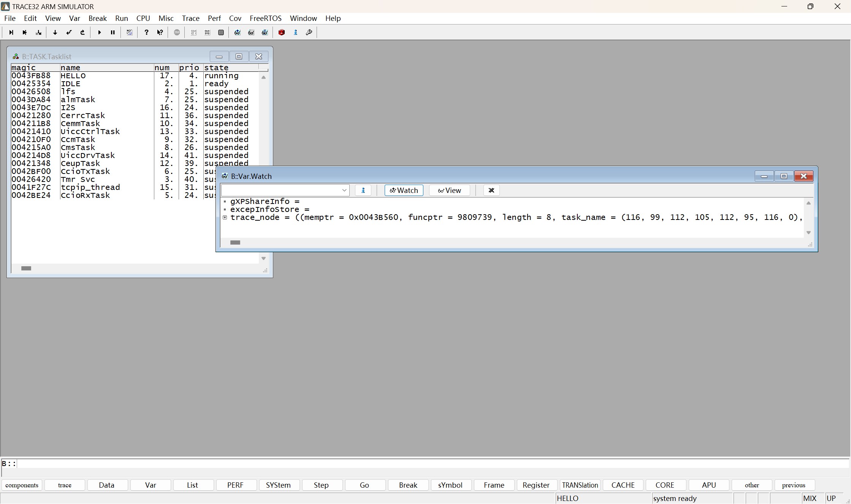
Task: Click the components softkey button
Action: pyautogui.click(x=22, y=485)
